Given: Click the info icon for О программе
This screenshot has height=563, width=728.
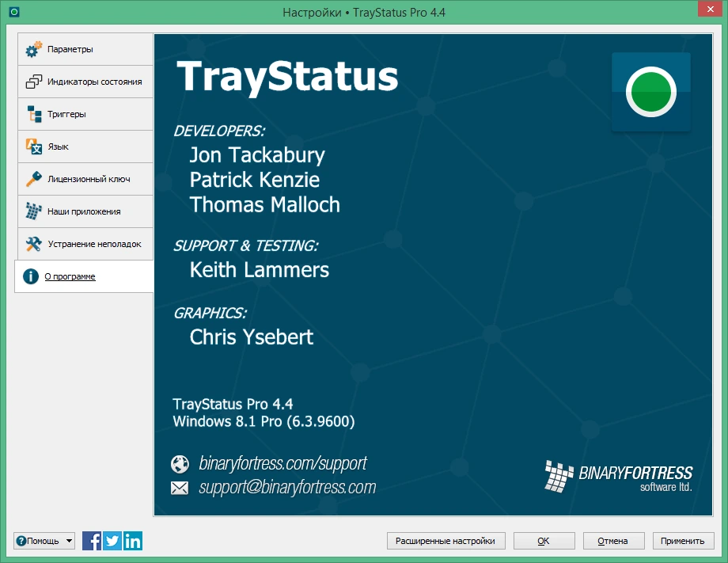Looking at the screenshot, I should [31, 276].
